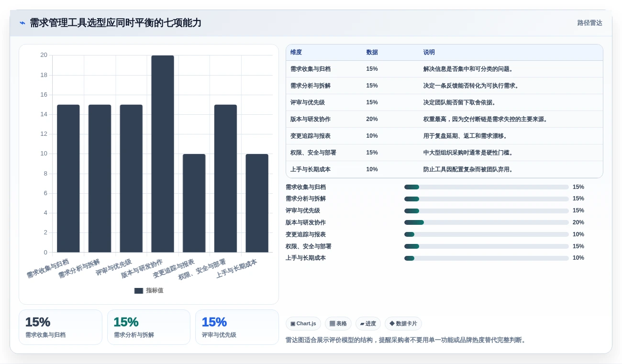This screenshot has width=622, height=364.
Task: Click the 需求分析与拆解 progress bar
Action: [x=487, y=199]
